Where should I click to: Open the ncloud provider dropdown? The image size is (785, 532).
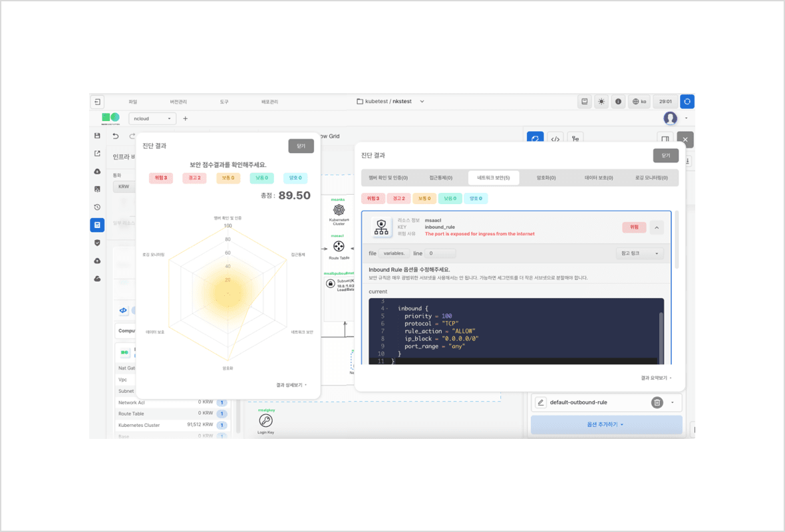(x=152, y=118)
